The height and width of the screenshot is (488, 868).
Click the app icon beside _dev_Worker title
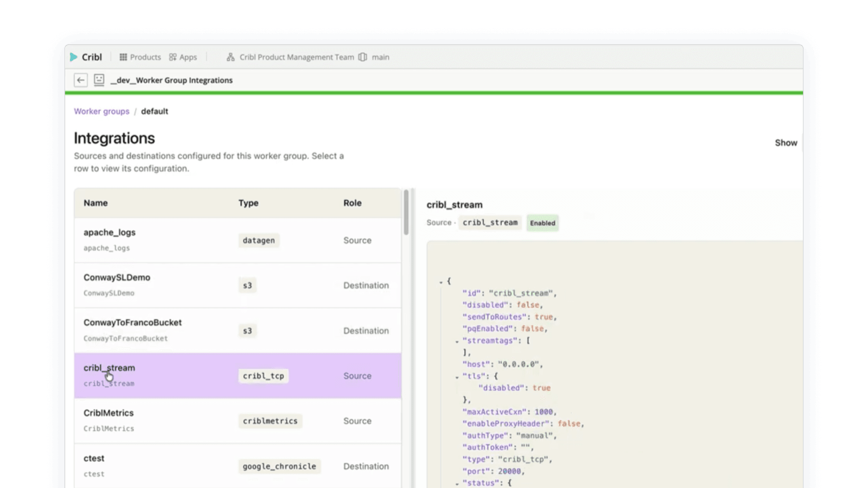click(x=99, y=80)
